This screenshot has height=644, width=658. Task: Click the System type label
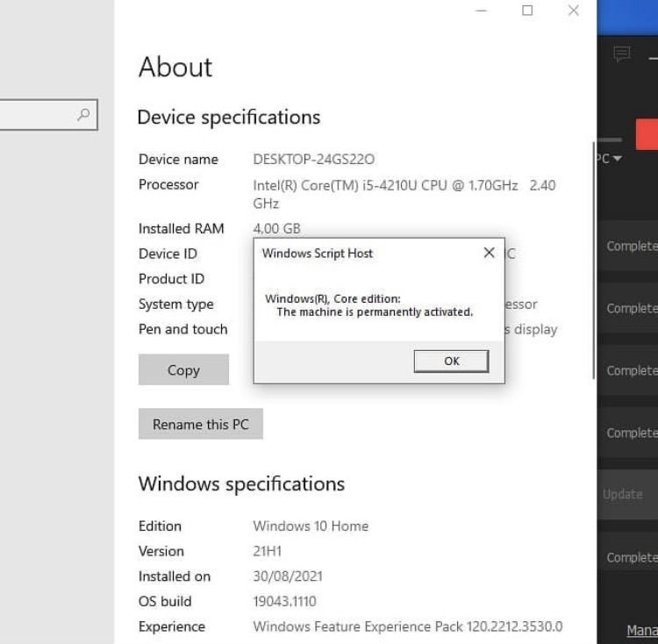click(175, 304)
